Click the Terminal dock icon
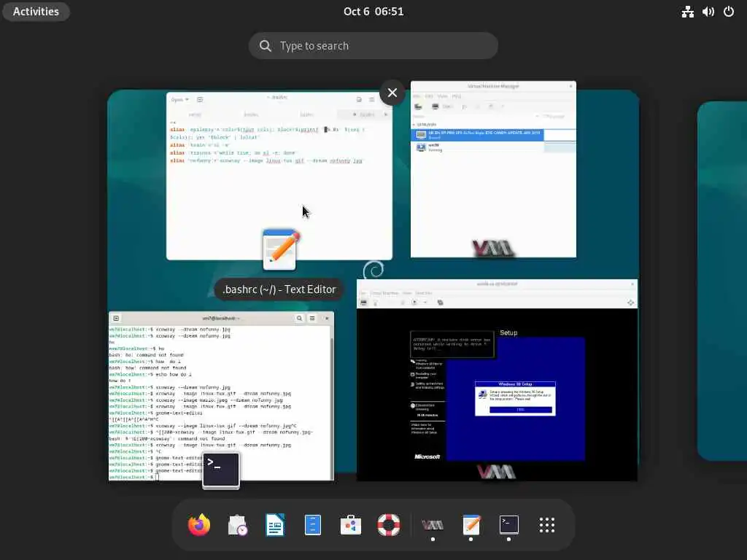The image size is (747, 560). point(508,525)
